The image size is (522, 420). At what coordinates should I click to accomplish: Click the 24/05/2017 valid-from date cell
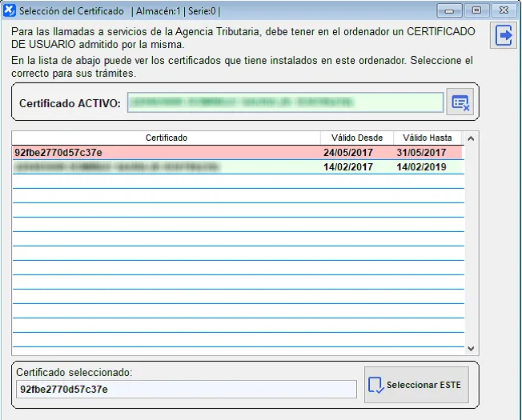[x=348, y=153]
